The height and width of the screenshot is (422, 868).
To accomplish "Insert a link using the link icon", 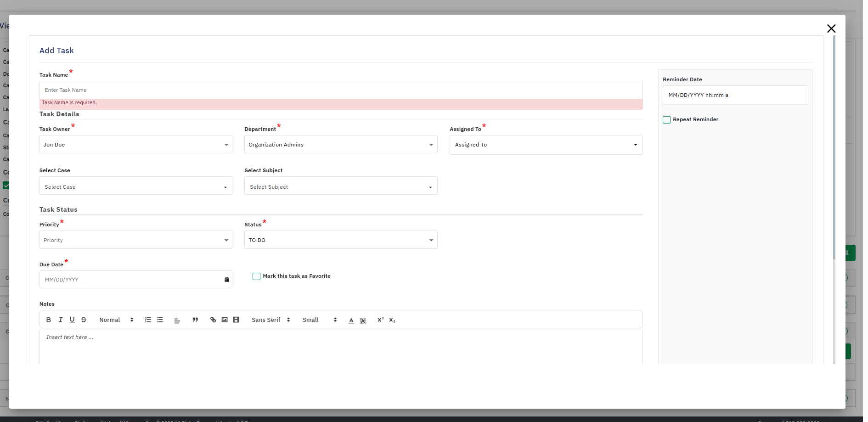I will pos(213,320).
